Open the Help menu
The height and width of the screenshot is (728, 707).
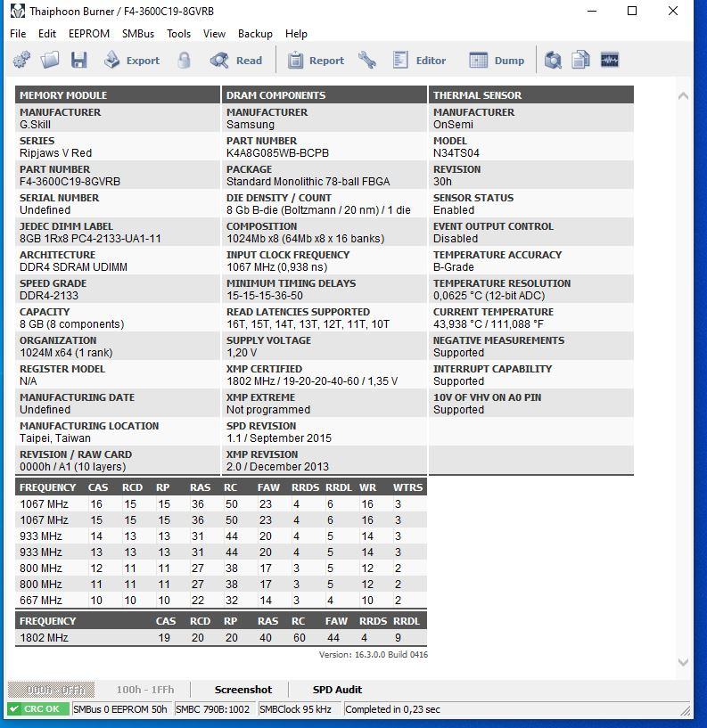tap(296, 34)
